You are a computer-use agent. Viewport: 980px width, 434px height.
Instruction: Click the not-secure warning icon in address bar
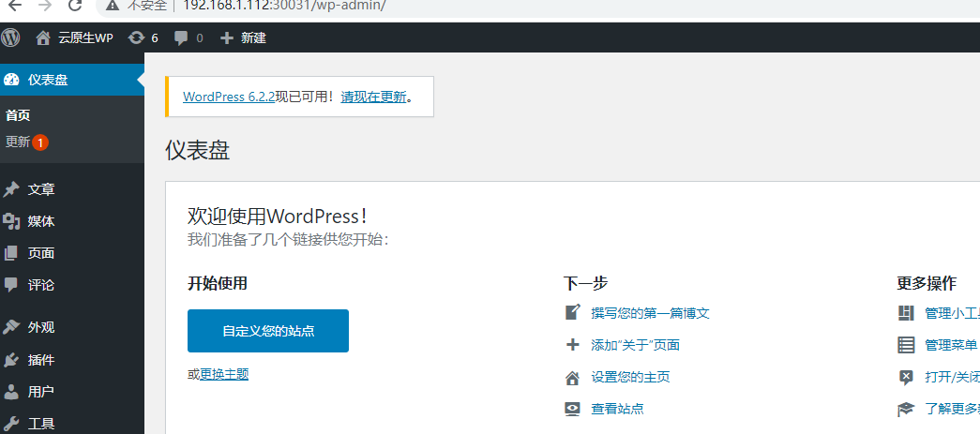[113, 6]
